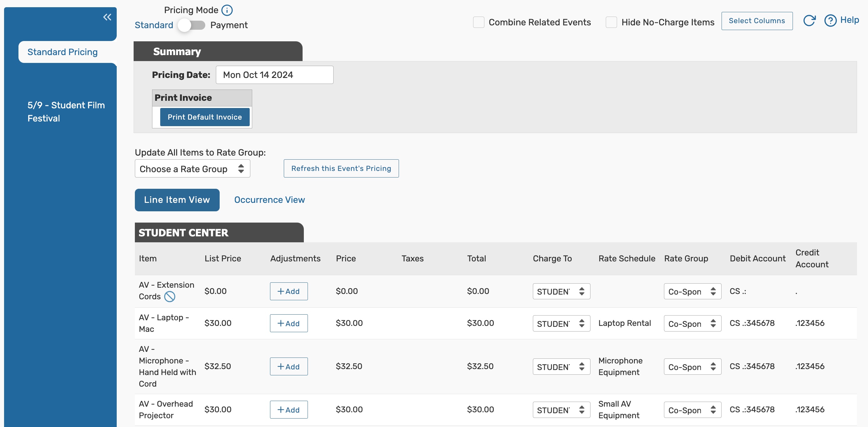Click the Pricing Mode info icon

point(227,10)
